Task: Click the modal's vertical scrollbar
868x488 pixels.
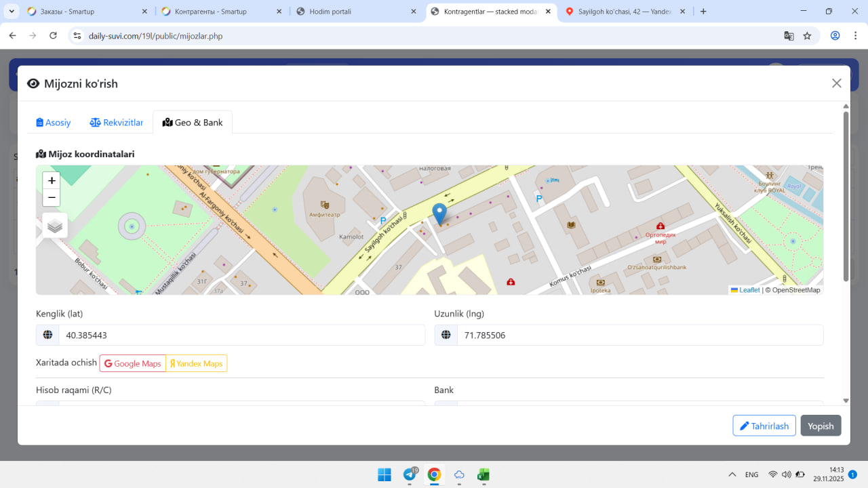Action: point(846,197)
